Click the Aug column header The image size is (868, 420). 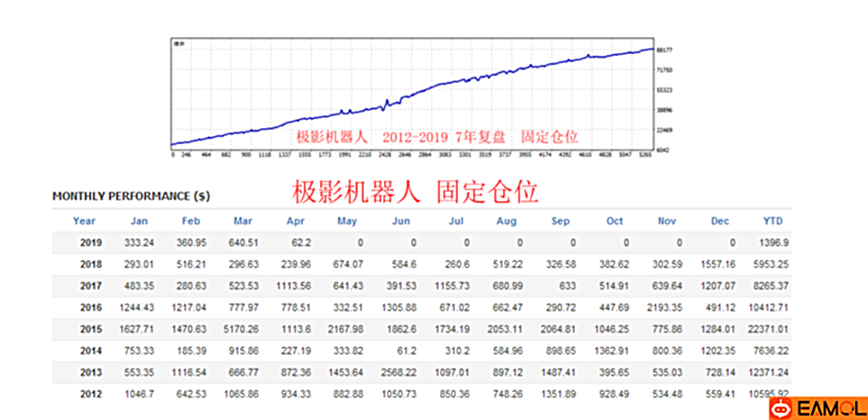(507, 222)
